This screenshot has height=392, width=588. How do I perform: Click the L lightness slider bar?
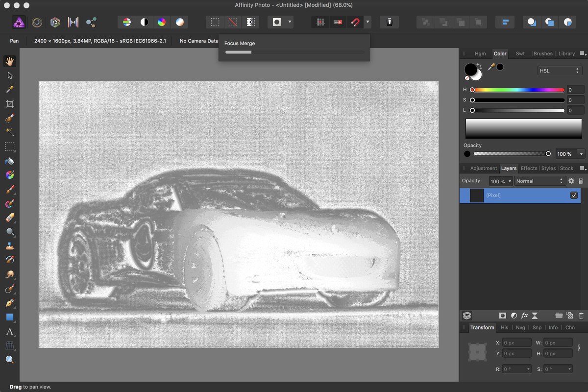[x=518, y=110]
